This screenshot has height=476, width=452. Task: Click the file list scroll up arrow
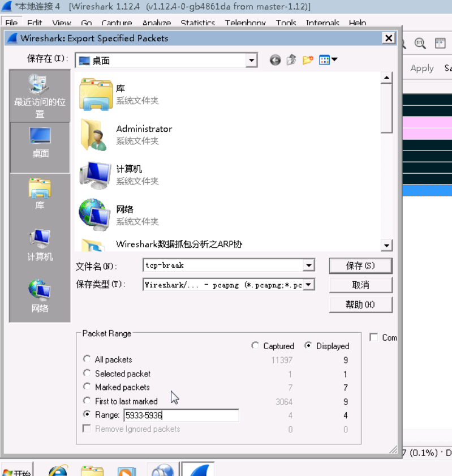point(386,78)
